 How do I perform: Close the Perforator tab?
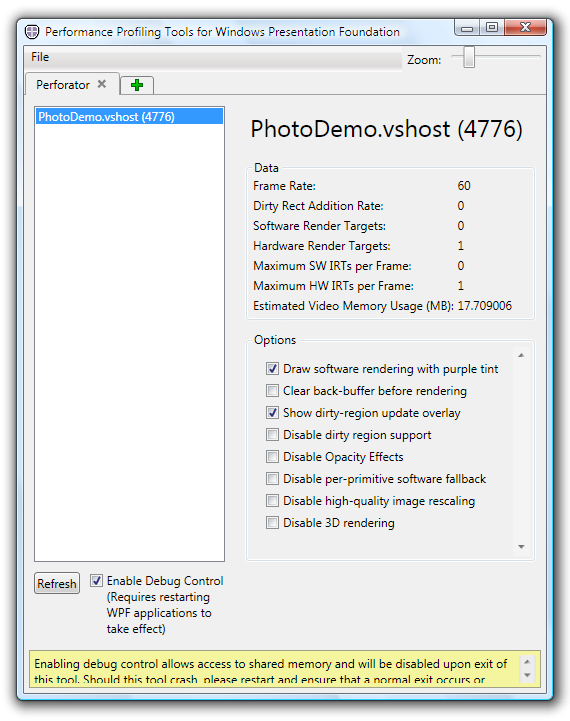tap(102, 84)
